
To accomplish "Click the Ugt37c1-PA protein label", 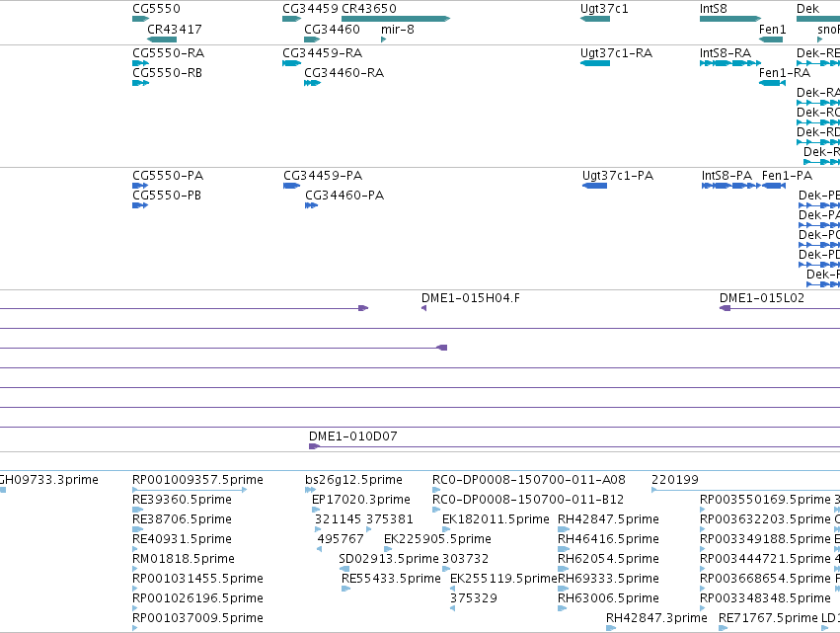I will coord(618,176).
